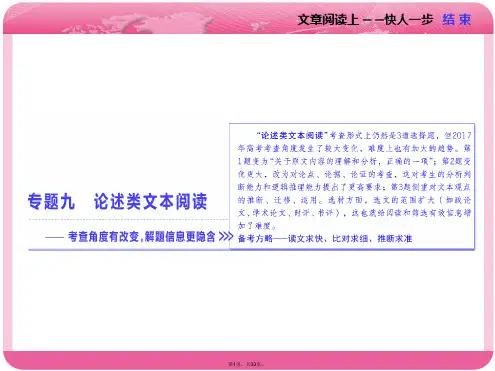Click the paragraph line beginning 年高考考查角度
This screenshot has width=495, height=371.
(354, 148)
